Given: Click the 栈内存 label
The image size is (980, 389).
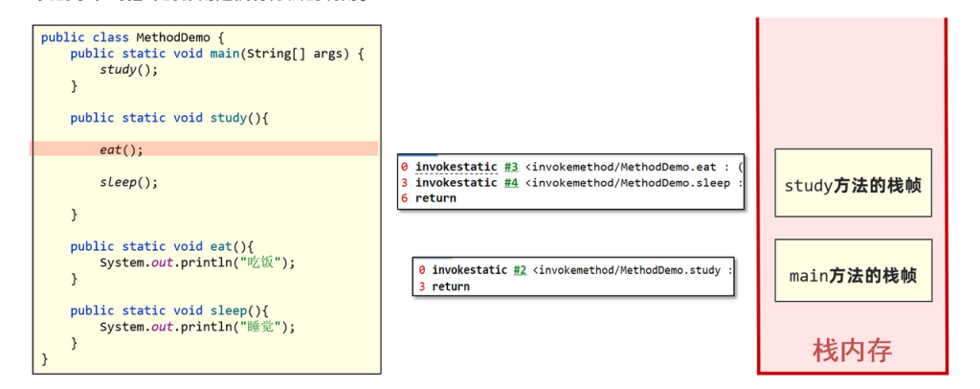Looking at the screenshot, I should pos(852,352).
